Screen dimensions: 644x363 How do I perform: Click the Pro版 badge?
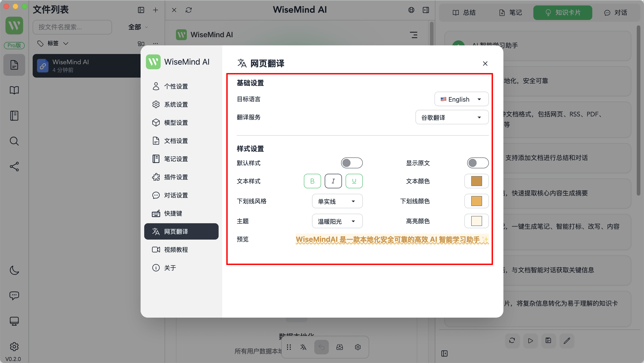14,45
